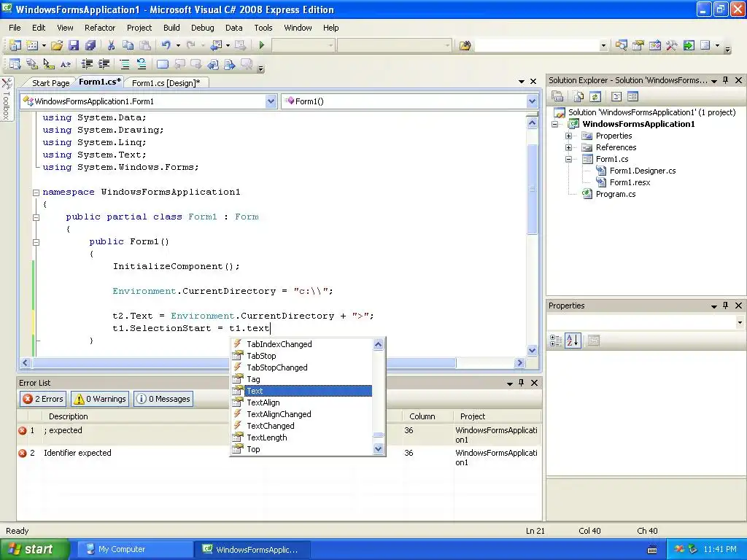Collapse the Form1.cs node in Solution Explorer
The height and width of the screenshot is (560, 747).
click(x=568, y=159)
